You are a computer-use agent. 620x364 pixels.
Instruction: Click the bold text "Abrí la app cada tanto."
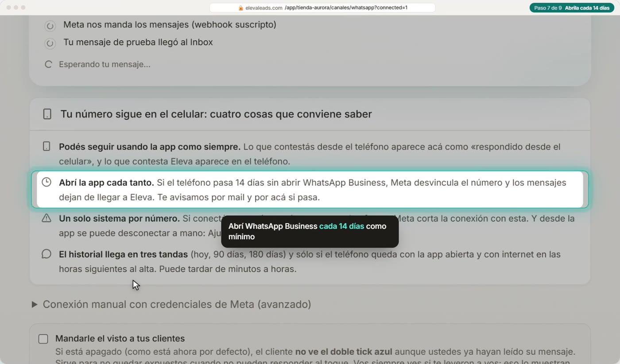coord(106,182)
